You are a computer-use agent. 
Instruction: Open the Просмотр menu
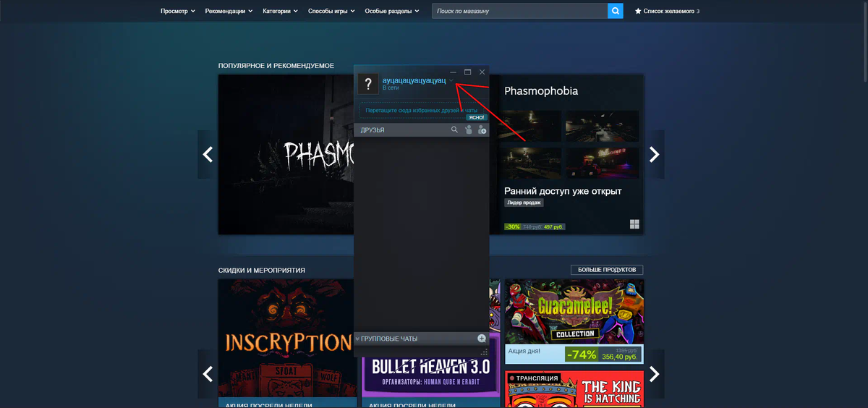[x=178, y=12]
